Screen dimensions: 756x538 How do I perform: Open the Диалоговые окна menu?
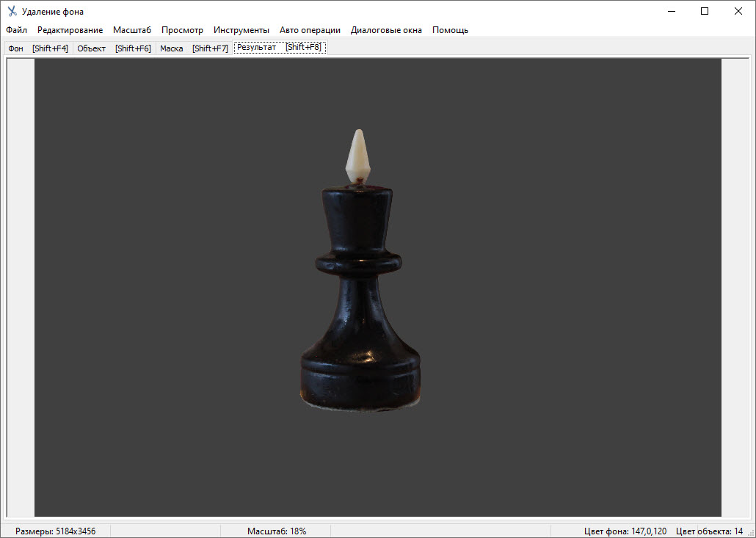pos(386,30)
